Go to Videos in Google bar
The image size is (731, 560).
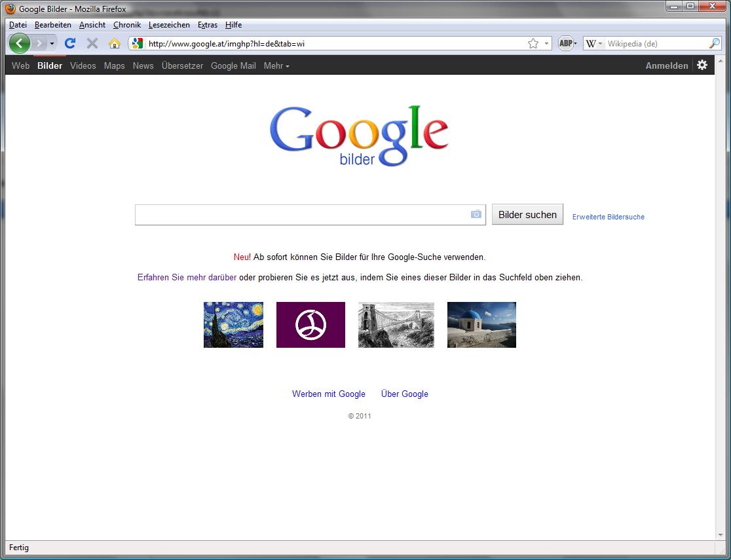(x=83, y=65)
